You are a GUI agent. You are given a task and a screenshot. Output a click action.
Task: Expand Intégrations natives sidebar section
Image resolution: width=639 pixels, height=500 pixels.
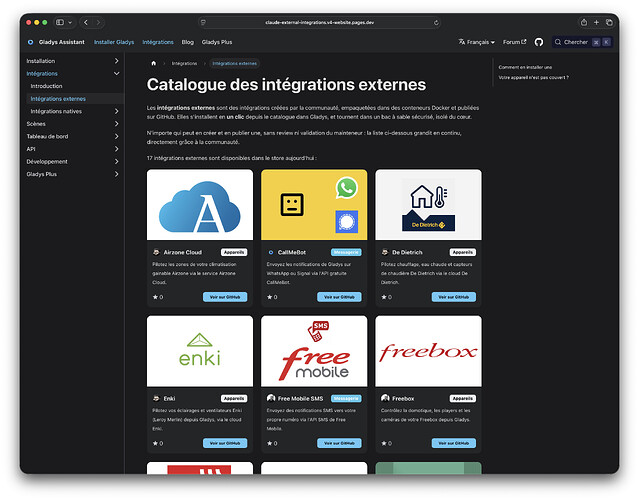point(117,111)
